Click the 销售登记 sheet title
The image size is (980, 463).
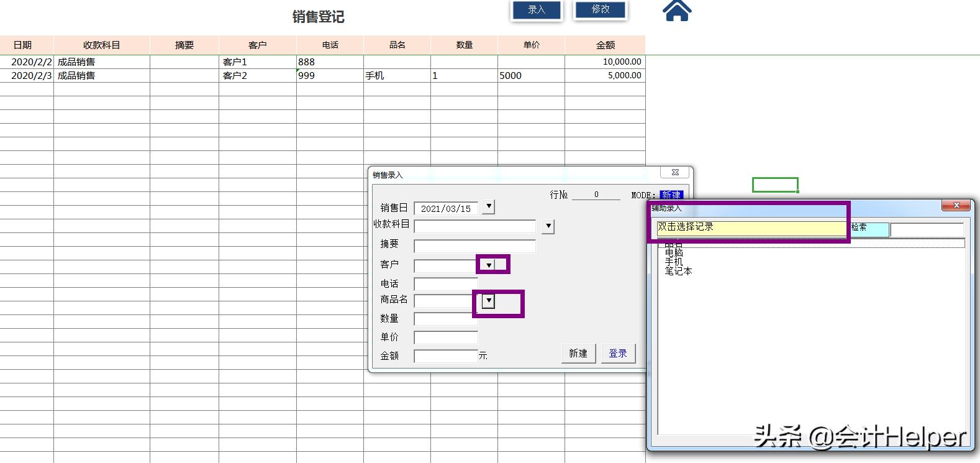tap(319, 17)
